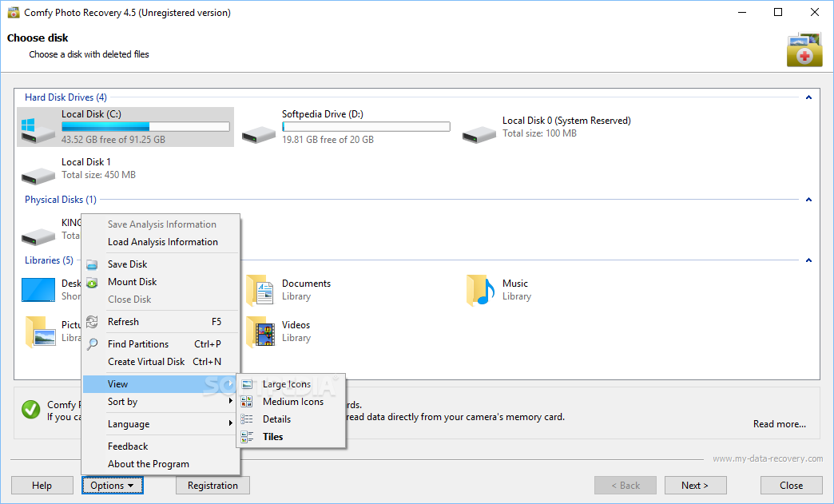Screen dimensions: 834x504
Task: Click the Refresh arrows icon
Action: coord(92,322)
